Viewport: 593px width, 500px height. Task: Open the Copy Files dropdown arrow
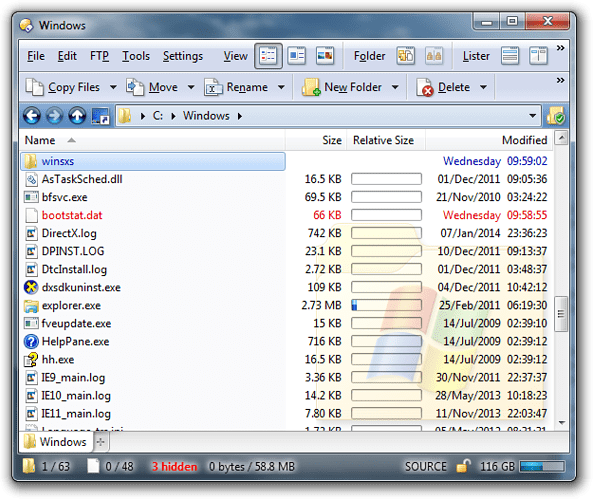(x=113, y=87)
